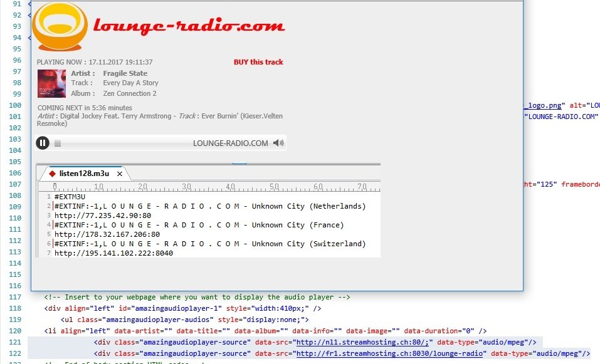Click the orange lounge-radio logo icon
This screenshot has width=600, height=364.
click(x=60, y=26)
